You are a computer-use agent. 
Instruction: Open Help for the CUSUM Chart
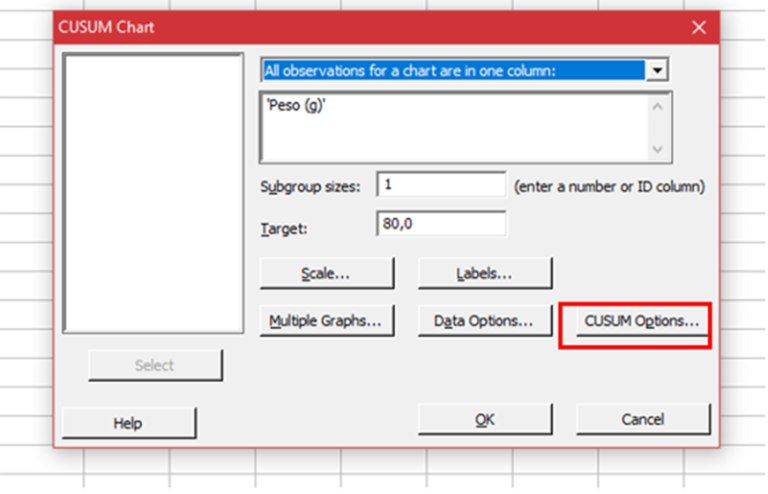pyautogui.click(x=128, y=423)
